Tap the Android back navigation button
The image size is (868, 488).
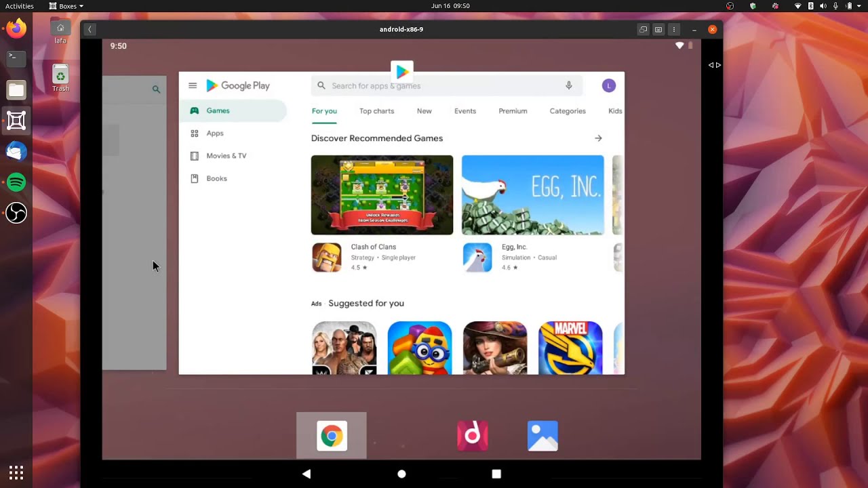[307, 474]
